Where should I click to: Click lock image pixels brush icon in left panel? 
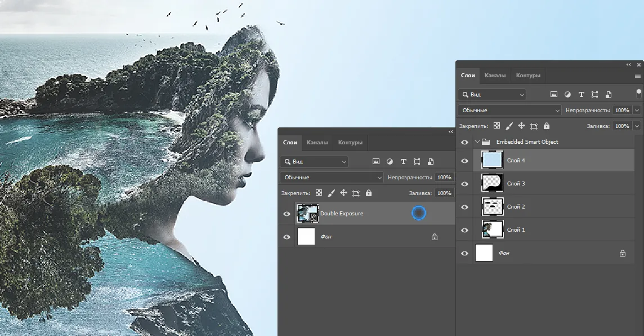tap(331, 193)
